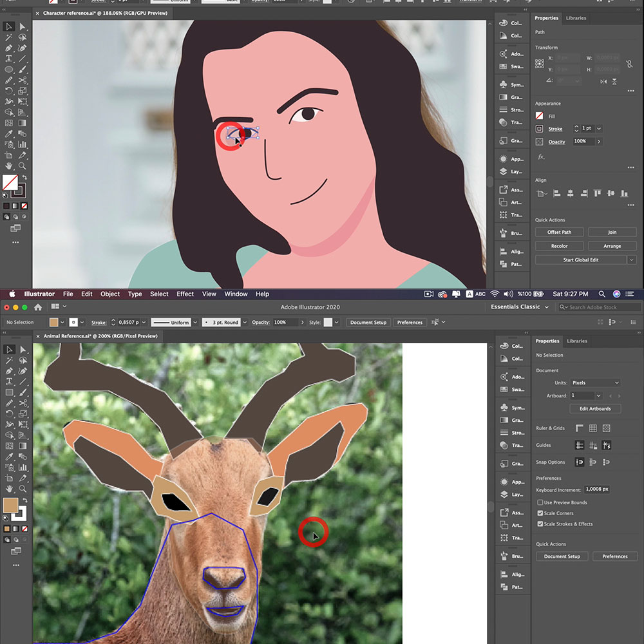Open the Layers panel in upper dock
The width and height of the screenshot is (644, 644).
pyautogui.click(x=512, y=172)
